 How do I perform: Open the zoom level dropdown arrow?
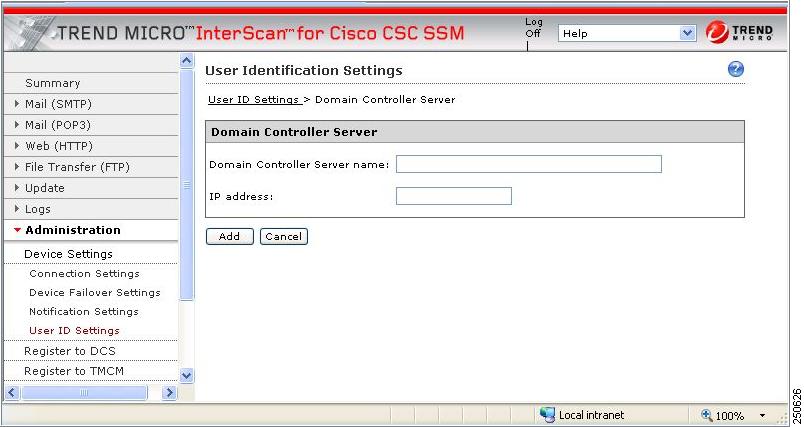click(762, 415)
